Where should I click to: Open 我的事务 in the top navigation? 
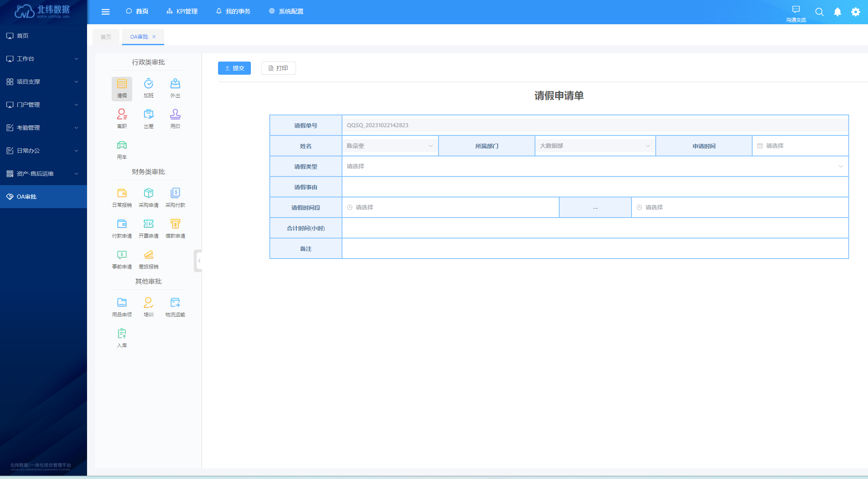coord(233,11)
